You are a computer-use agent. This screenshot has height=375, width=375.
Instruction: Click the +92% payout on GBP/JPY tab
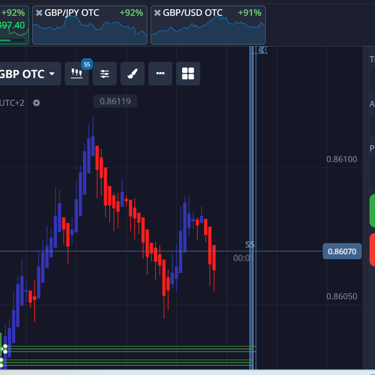point(131,13)
